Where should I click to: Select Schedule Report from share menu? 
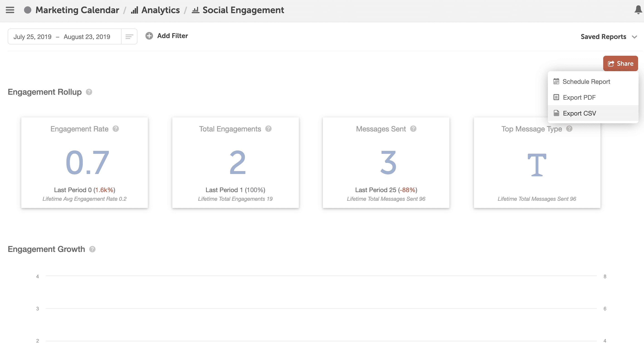586,82
